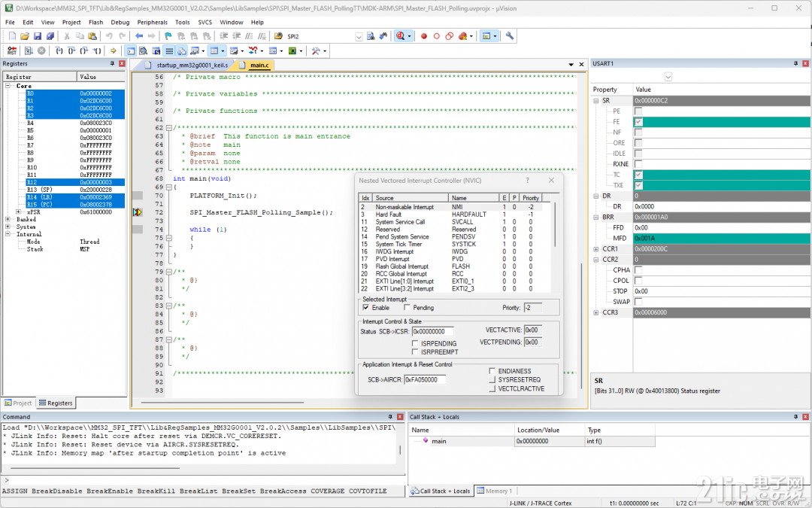Uncheck Enable in NVIC Selected Interrupt
Screen dimensions: 812x508
point(366,307)
